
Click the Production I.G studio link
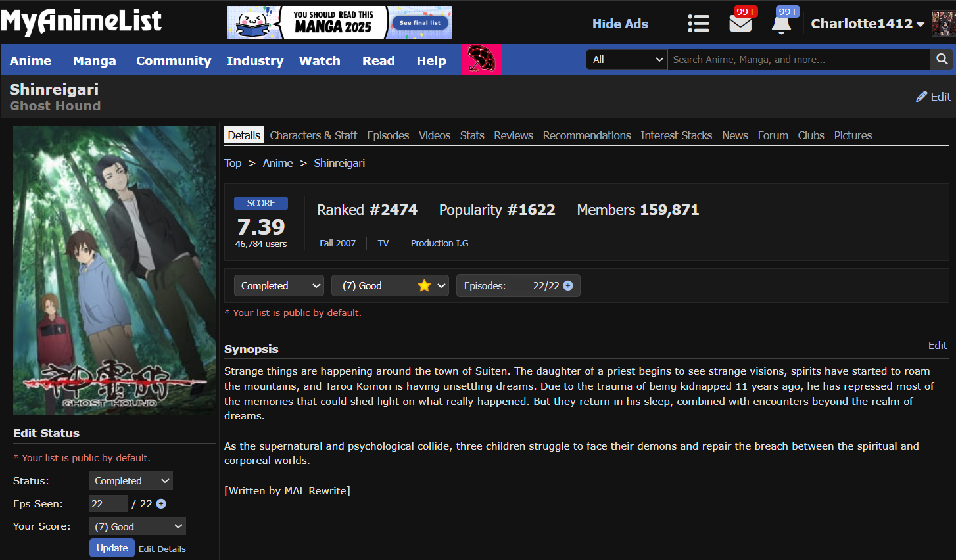[439, 243]
